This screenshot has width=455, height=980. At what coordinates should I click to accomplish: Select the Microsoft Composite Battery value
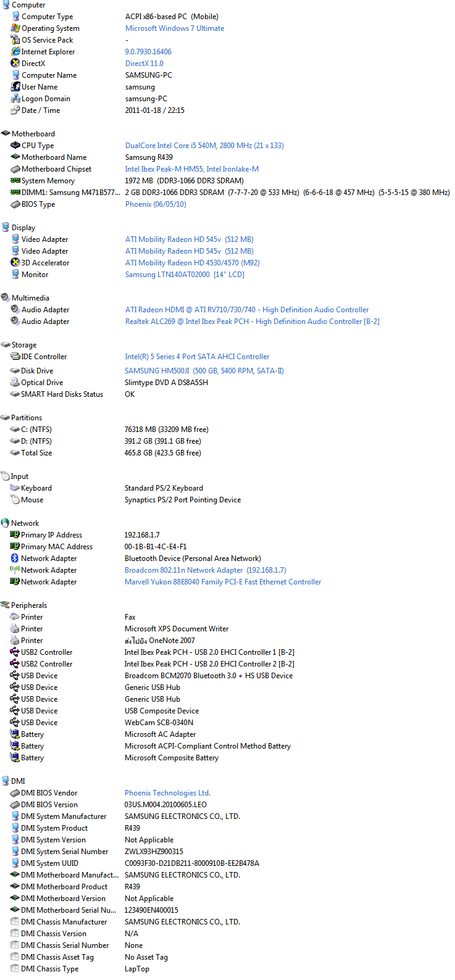coord(172,758)
